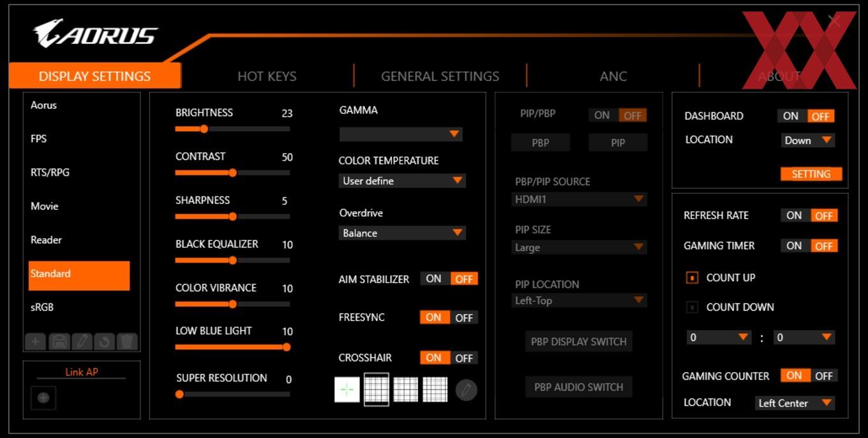Choose the green cross crosshair preset
Screen dimensions: 868x438
coord(347,390)
